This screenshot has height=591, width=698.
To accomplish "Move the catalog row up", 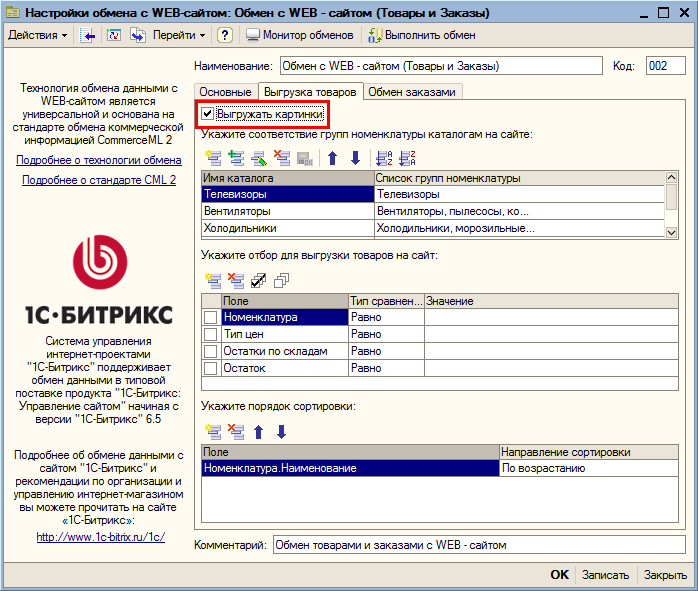I will click(x=333, y=158).
